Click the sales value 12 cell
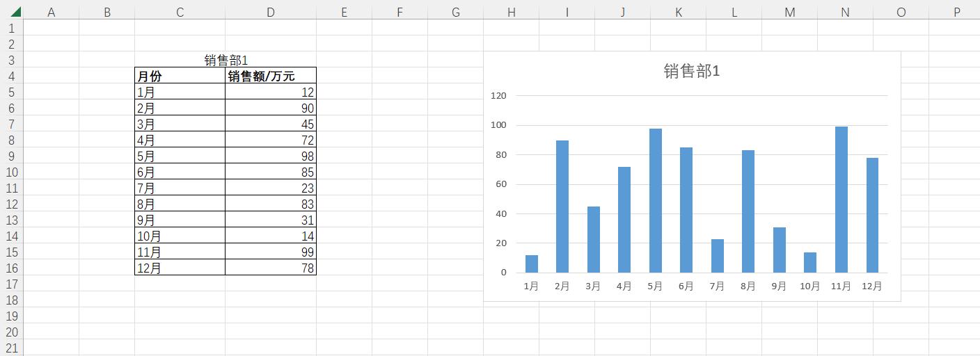980x356 pixels. click(270, 92)
